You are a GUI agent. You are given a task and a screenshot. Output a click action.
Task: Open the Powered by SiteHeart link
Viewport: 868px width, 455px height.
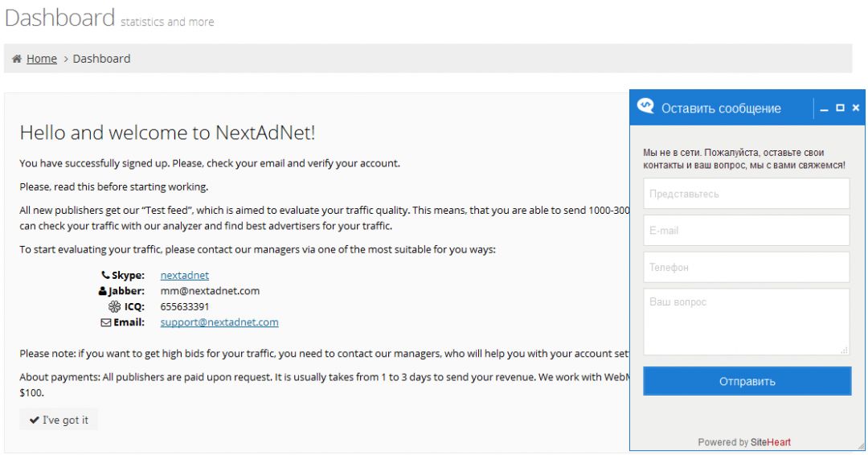pyautogui.click(x=744, y=441)
